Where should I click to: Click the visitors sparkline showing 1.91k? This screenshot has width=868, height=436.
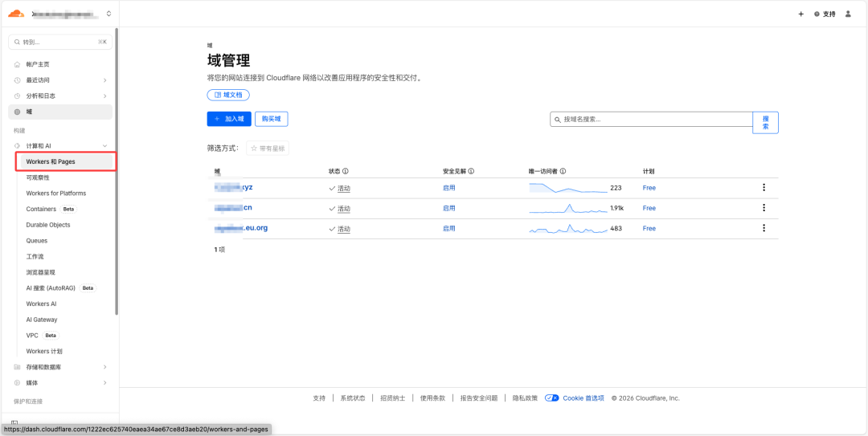[x=568, y=208]
